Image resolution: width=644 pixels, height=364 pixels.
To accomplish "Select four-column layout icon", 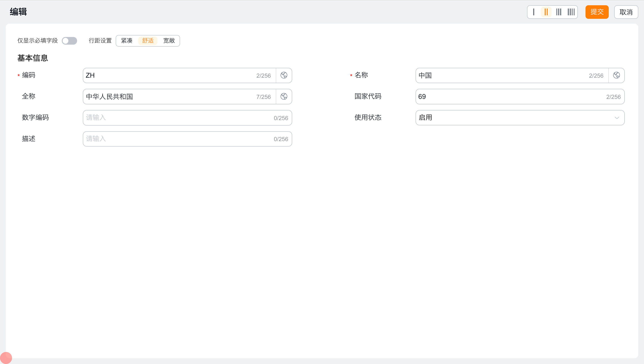I will click(571, 12).
